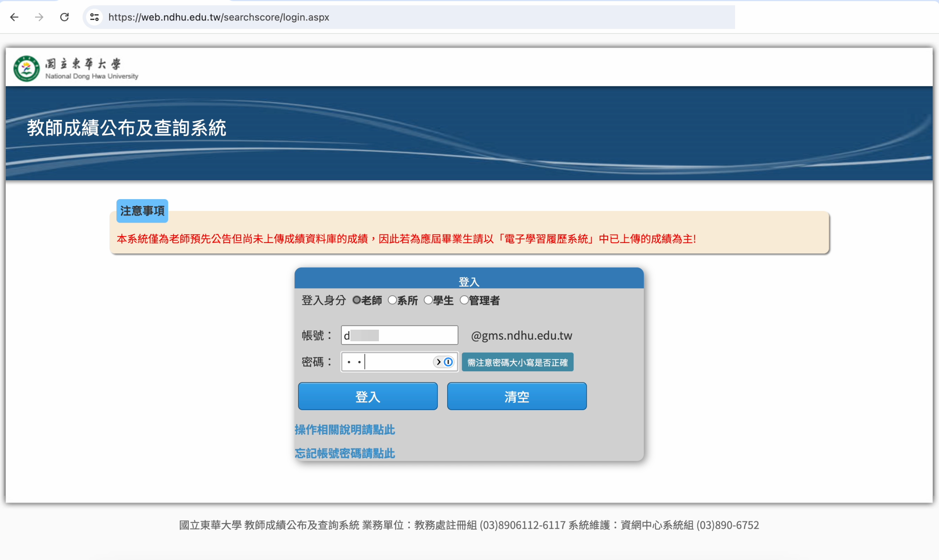Viewport: 939px width, 560px height.
Task: Click the 注意事項 notice label
Action: 142,211
